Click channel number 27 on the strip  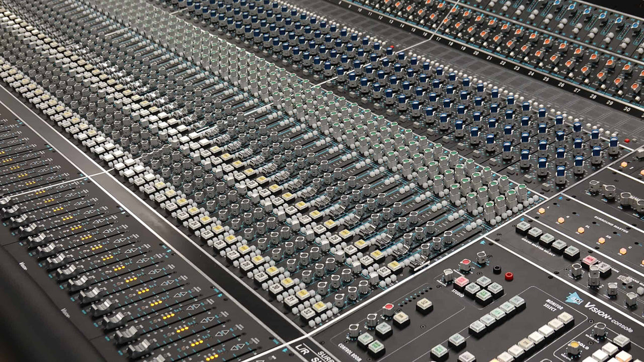(x=577, y=90)
